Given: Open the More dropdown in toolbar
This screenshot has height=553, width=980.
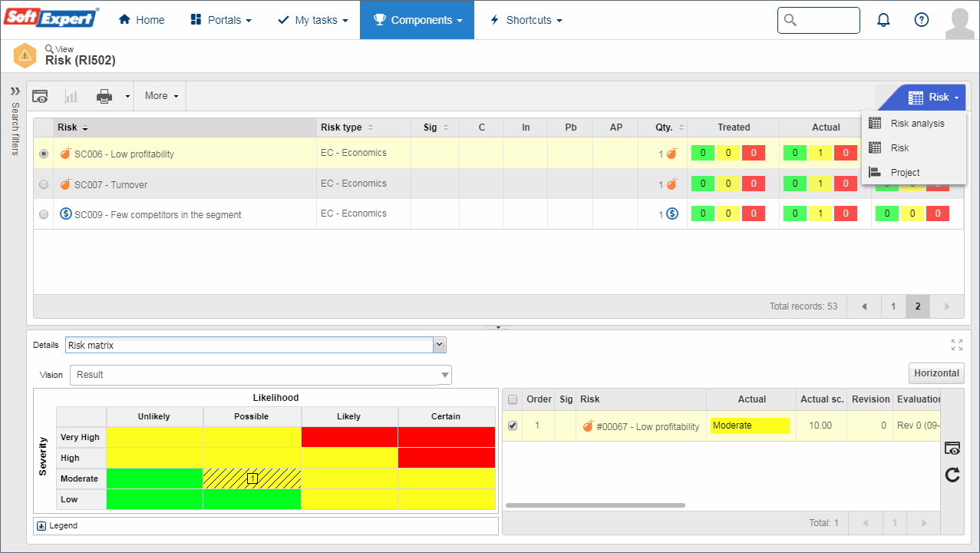Looking at the screenshot, I should (161, 96).
